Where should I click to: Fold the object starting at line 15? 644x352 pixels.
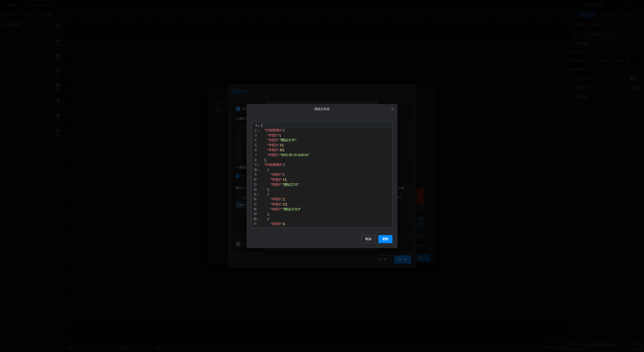[x=258, y=195]
